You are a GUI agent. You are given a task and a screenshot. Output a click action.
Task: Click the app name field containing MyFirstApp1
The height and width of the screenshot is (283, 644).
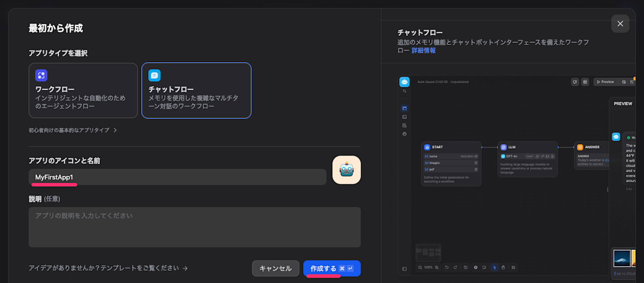(178, 177)
